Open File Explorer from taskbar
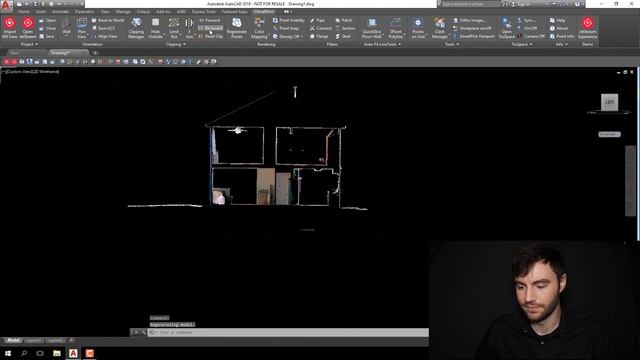This screenshot has height=360, width=640. [x=57, y=353]
